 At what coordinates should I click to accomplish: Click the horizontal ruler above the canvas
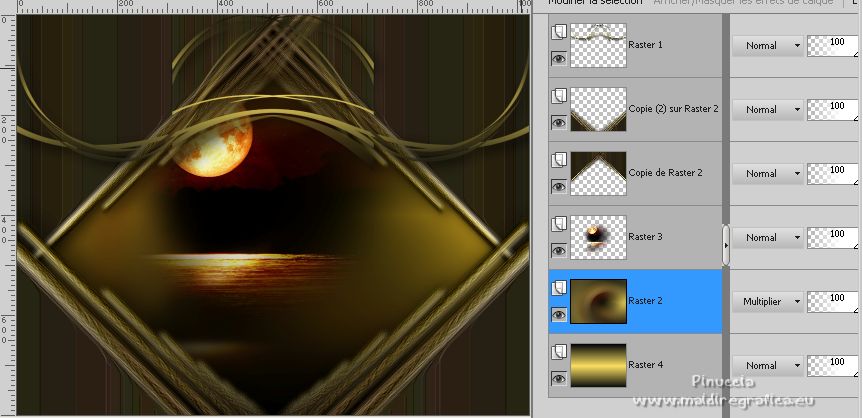pos(274,6)
